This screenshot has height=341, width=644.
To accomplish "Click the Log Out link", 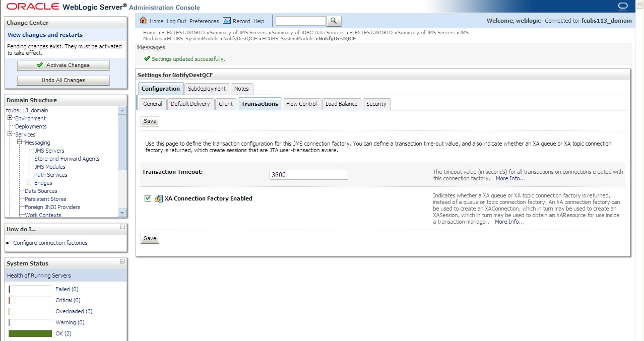I will (x=176, y=21).
